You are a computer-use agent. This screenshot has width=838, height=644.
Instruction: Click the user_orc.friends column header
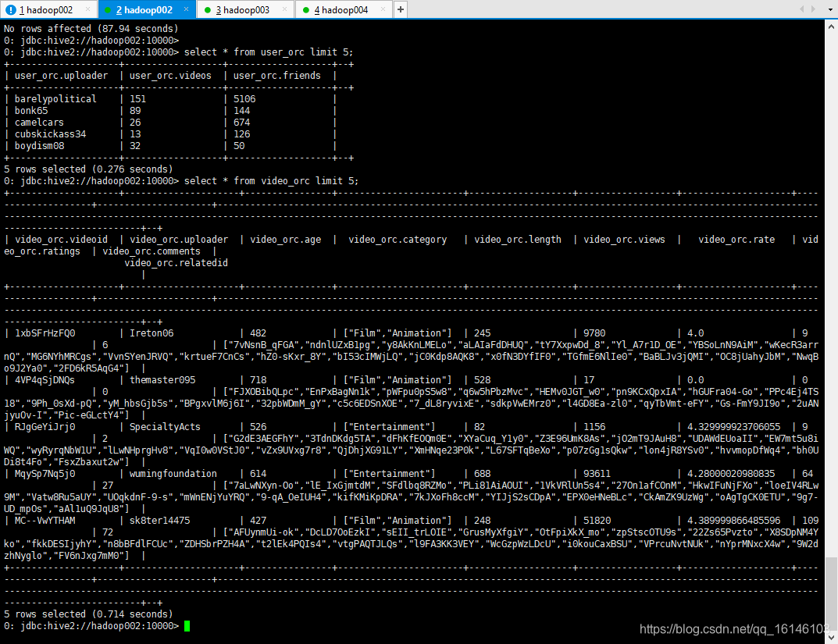[x=276, y=75]
